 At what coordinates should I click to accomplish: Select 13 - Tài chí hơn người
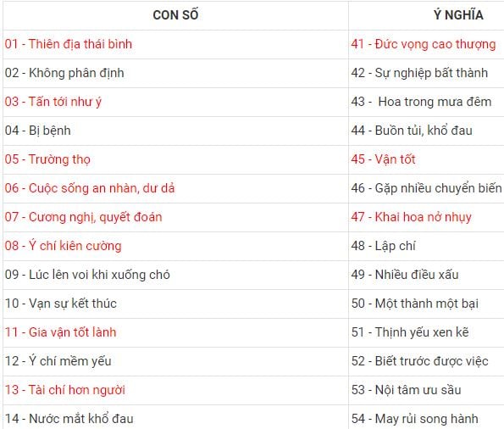tap(65, 390)
